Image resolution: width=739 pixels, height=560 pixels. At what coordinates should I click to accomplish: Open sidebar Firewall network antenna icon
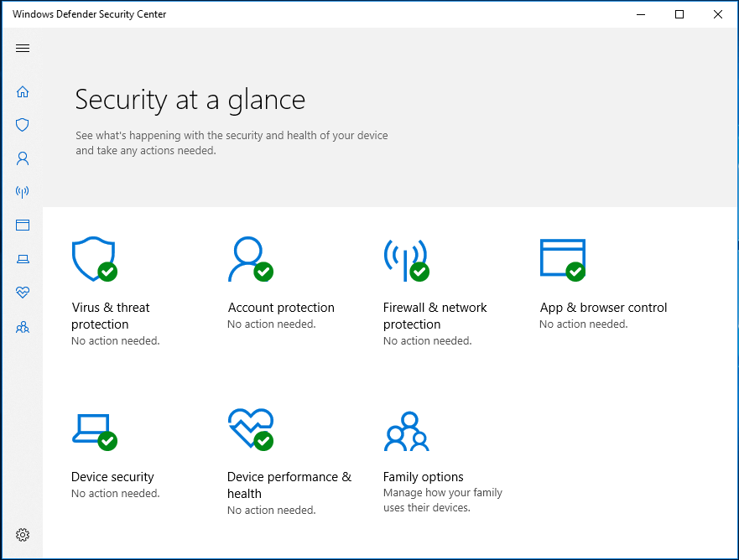point(23,192)
